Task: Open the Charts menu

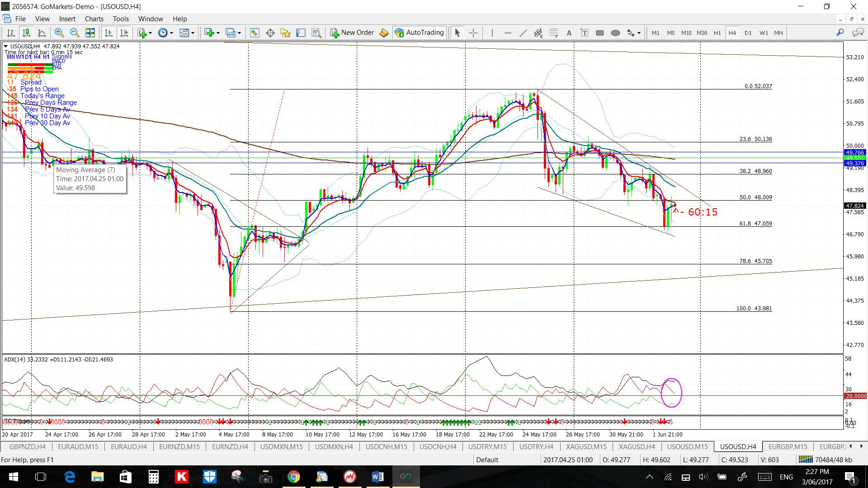Action: click(x=94, y=19)
